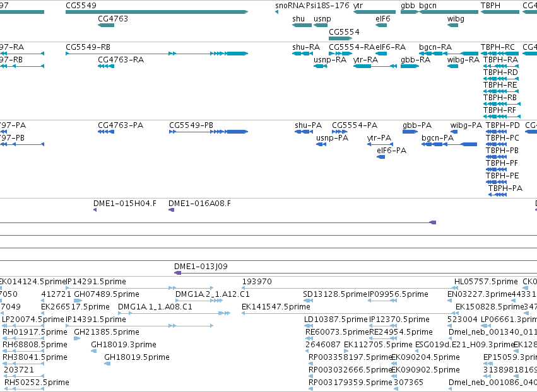Click the CG4763 gene label
The image size is (537, 392).
tap(113, 18)
